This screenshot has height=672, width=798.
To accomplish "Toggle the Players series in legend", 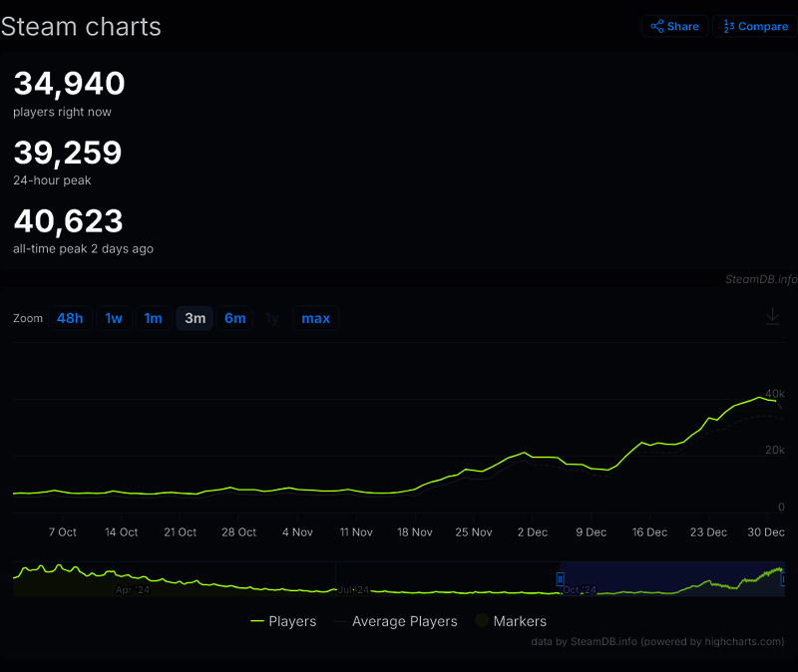I will point(283,621).
